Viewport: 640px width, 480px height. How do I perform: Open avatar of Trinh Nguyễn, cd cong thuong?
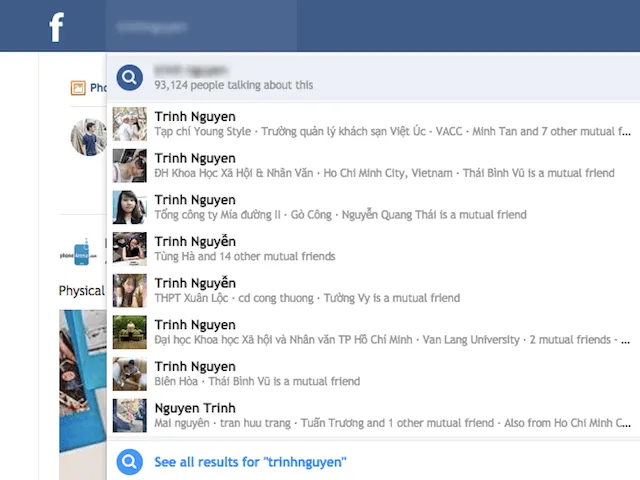130,291
